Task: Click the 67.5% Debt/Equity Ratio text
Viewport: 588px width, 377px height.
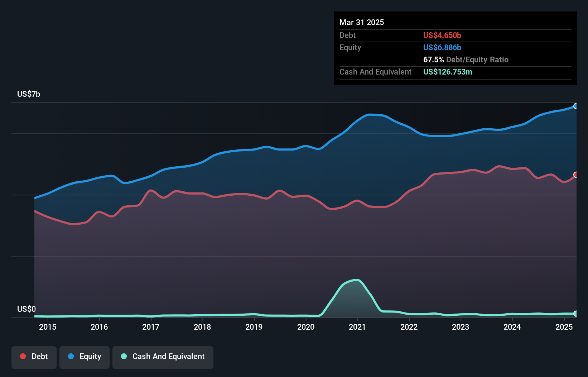Action: (x=466, y=59)
